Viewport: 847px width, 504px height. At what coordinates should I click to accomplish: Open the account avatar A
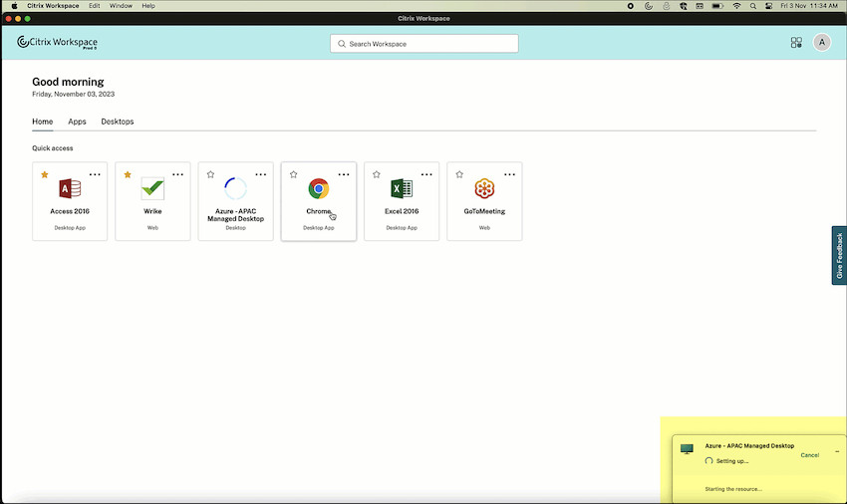[x=822, y=42]
